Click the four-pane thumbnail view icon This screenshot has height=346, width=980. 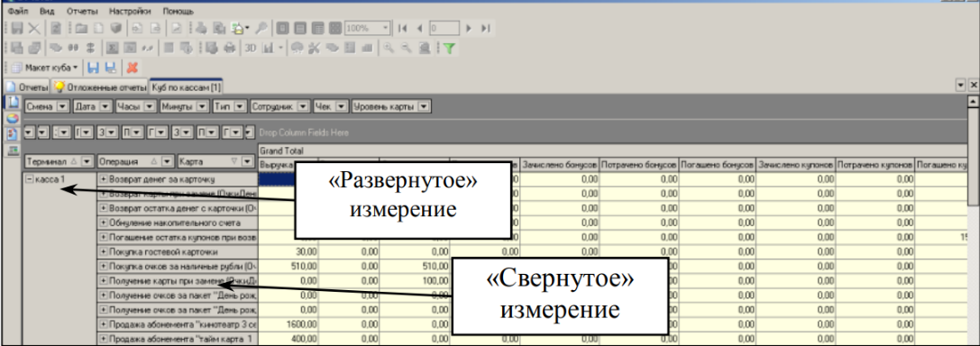coord(335,28)
